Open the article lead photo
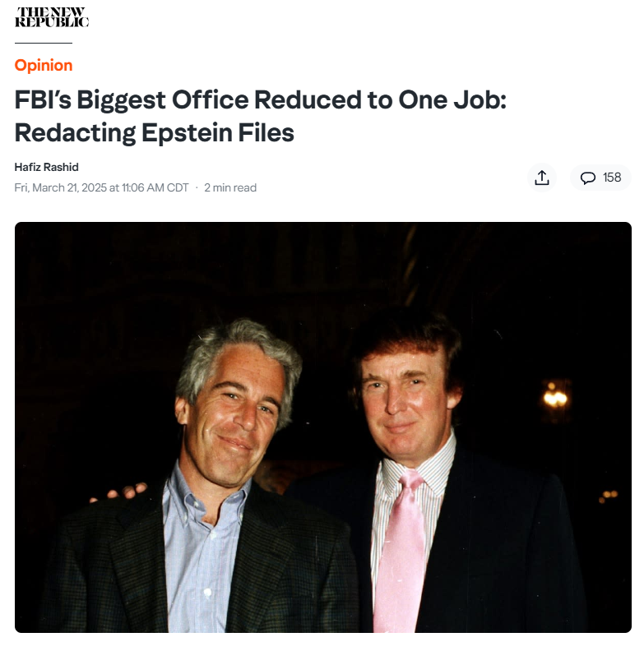 tap(323, 427)
